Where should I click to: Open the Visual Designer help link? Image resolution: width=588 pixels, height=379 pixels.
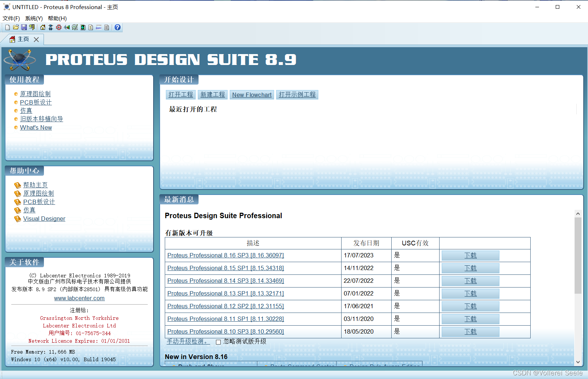point(44,219)
